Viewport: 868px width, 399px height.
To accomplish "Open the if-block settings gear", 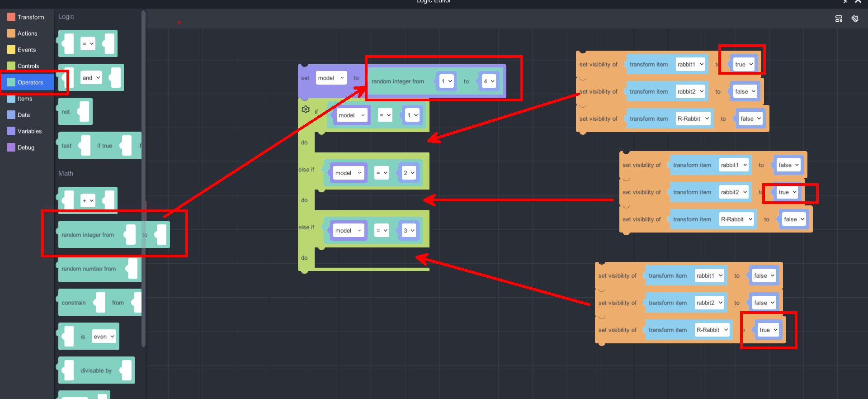I will coord(306,109).
